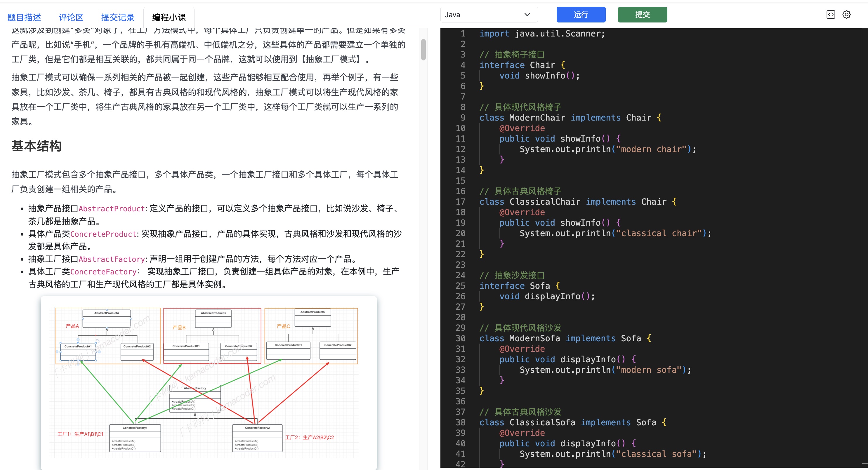Click the 工厂2: 生产A2\B2\C2 diagram label

click(x=309, y=437)
